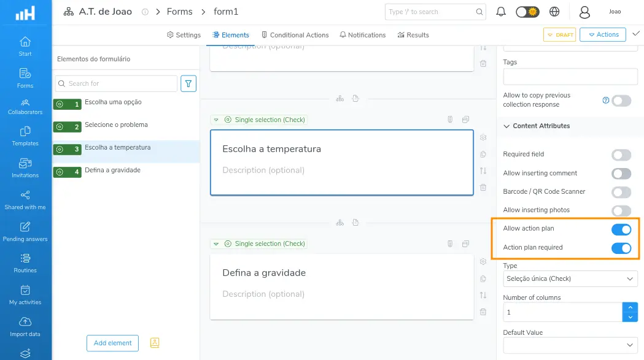Open Collaborators section
Screen dimensions: 644x360
click(25, 107)
